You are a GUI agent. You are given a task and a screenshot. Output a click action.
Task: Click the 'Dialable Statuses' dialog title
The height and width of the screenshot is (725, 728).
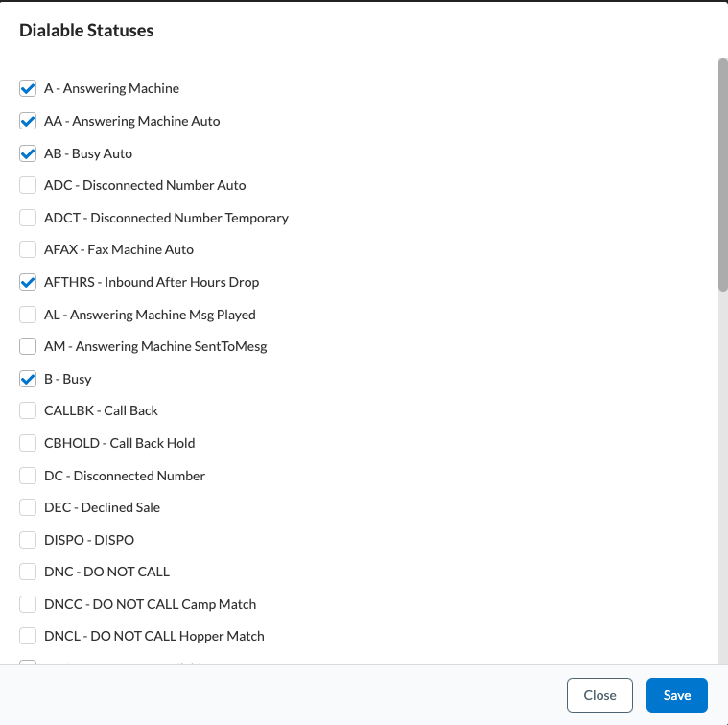click(x=86, y=30)
